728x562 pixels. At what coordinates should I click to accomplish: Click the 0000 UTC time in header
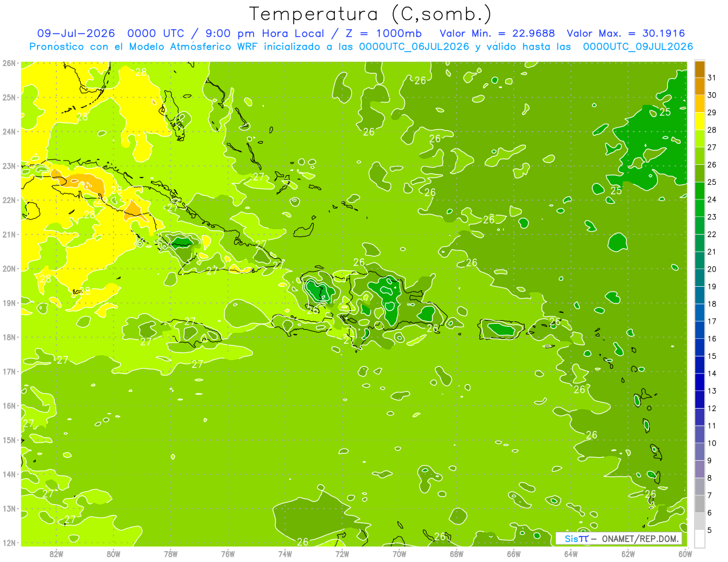(x=155, y=33)
